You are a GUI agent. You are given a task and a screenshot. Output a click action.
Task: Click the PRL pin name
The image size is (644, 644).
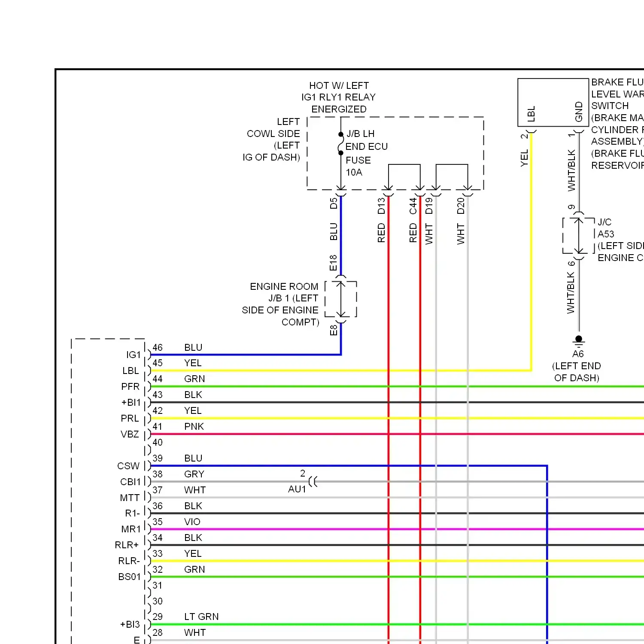point(130,418)
